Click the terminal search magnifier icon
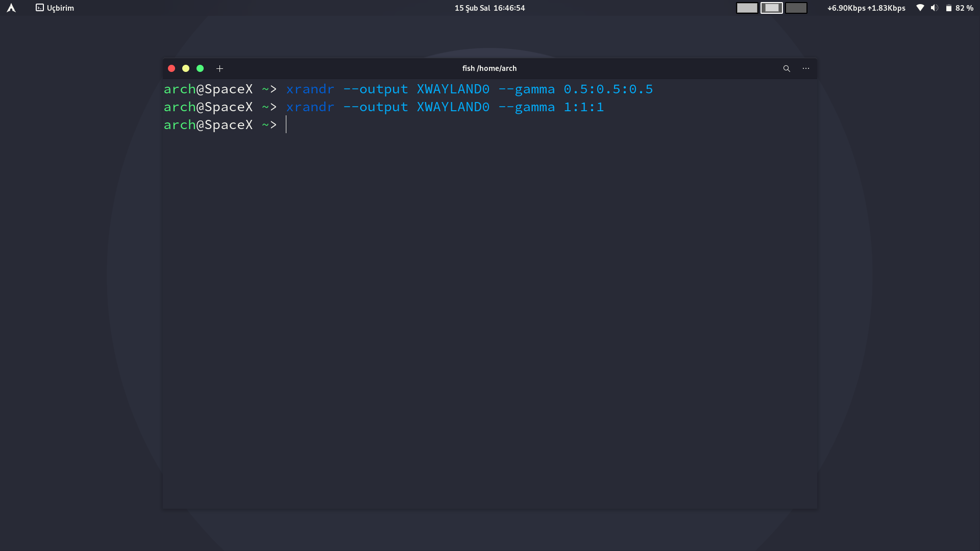This screenshot has width=980, height=551. point(787,68)
